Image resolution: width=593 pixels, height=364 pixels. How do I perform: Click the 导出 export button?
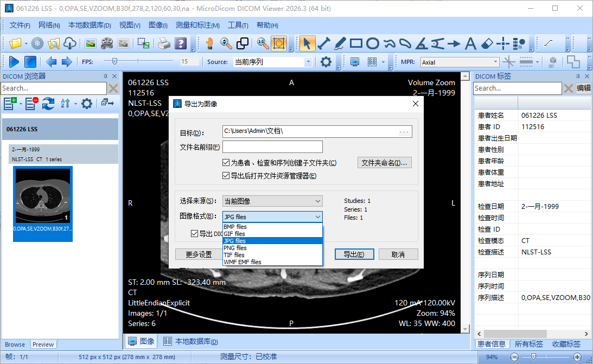354,254
